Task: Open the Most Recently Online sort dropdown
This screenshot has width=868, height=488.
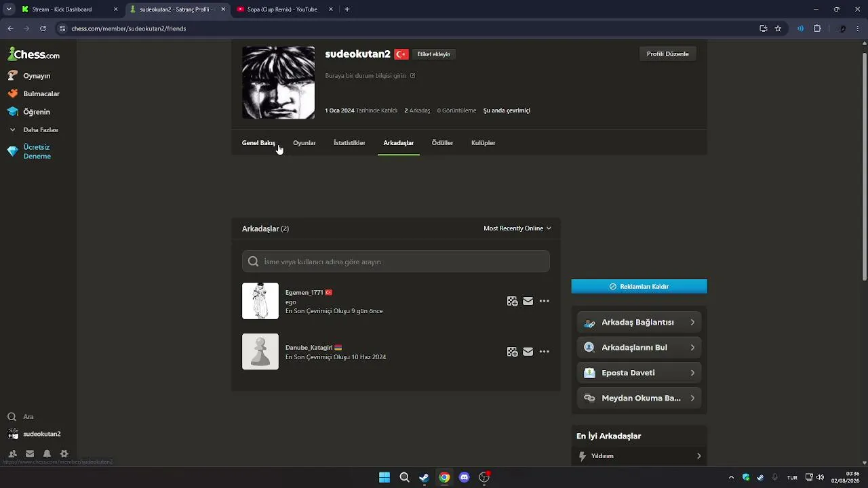Action: click(x=517, y=228)
